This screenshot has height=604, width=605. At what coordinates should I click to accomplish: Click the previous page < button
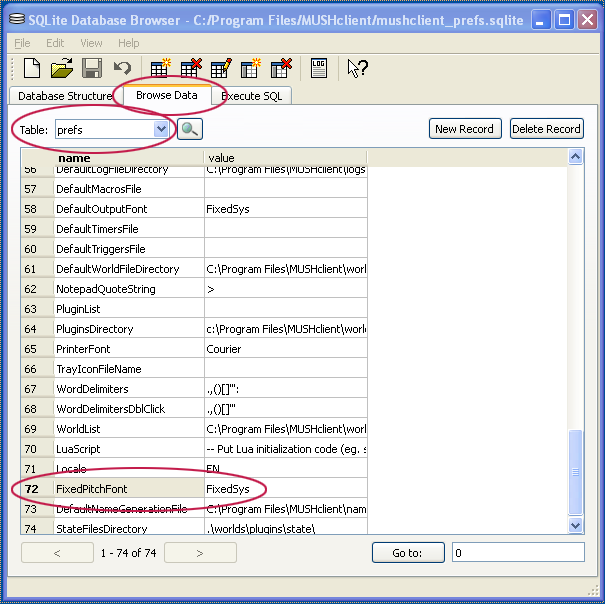coord(57,553)
